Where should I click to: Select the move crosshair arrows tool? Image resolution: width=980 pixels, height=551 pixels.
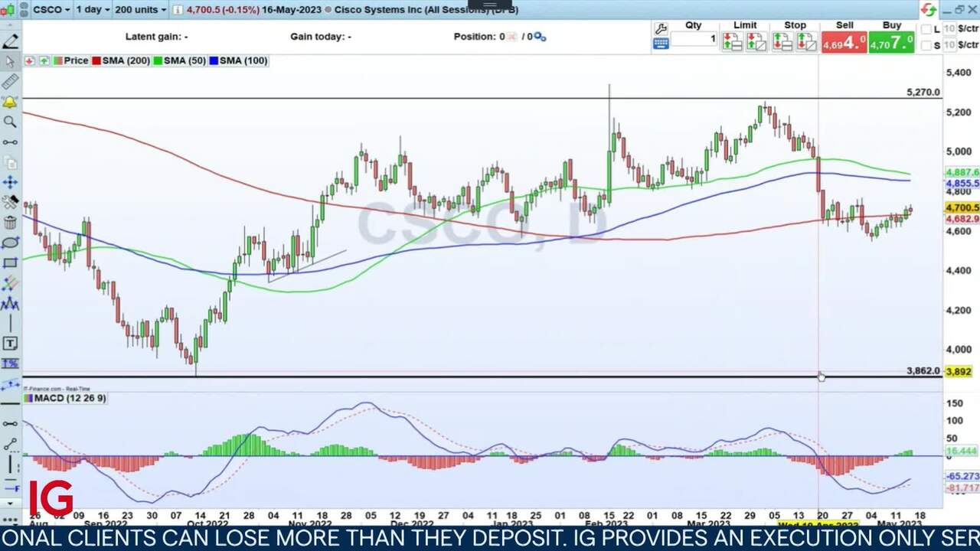click(10, 182)
